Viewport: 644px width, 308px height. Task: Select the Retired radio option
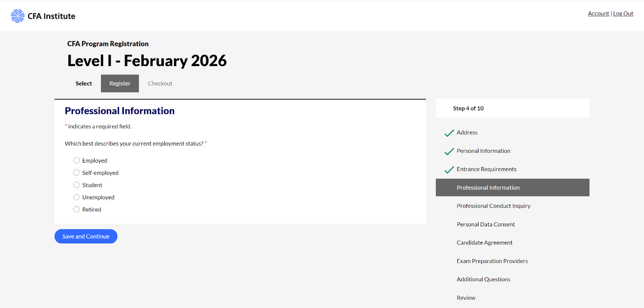pyautogui.click(x=76, y=209)
